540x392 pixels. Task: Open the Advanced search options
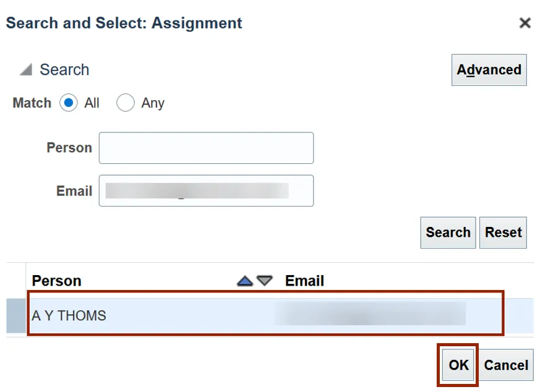pos(489,70)
